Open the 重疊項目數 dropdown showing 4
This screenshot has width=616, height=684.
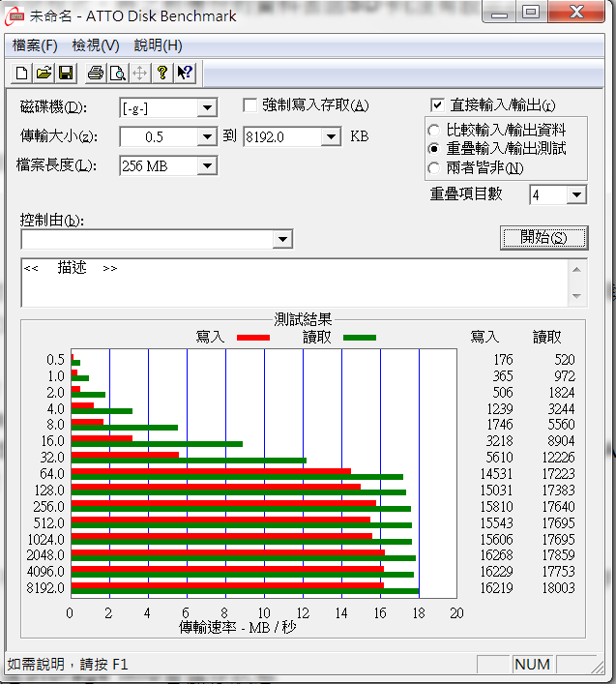576,195
